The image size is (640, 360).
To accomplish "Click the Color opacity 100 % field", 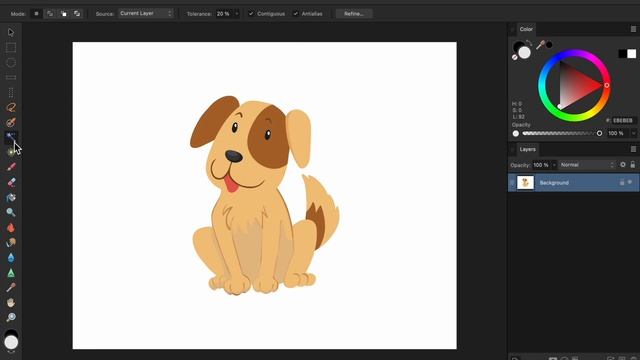I will pyautogui.click(x=618, y=133).
